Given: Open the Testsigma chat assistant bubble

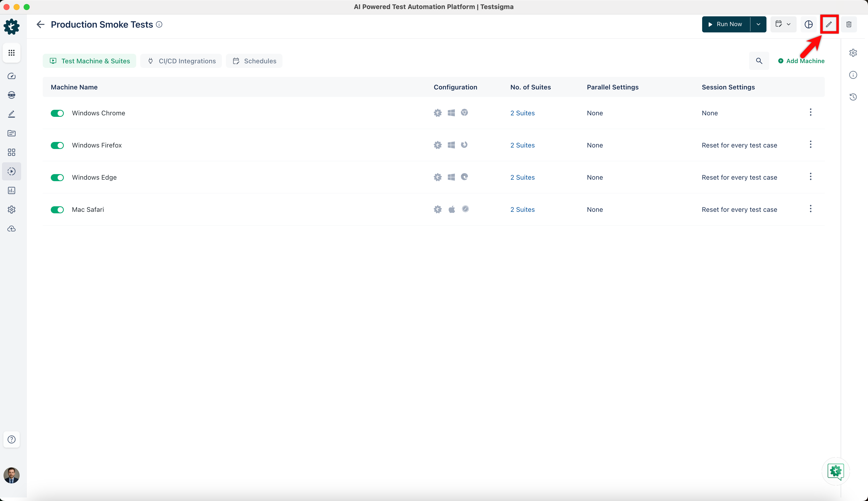Looking at the screenshot, I should tap(836, 471).
